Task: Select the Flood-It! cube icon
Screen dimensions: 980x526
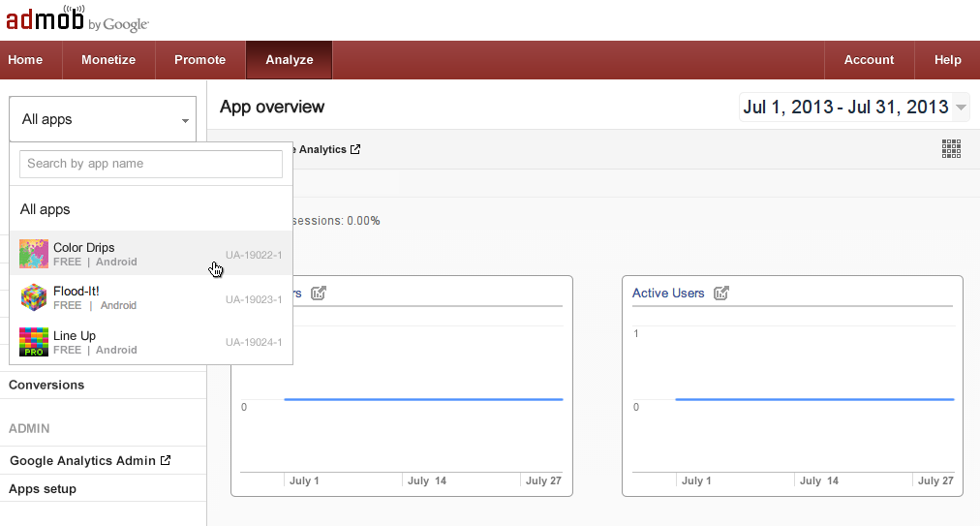Action: pos(34,297)
